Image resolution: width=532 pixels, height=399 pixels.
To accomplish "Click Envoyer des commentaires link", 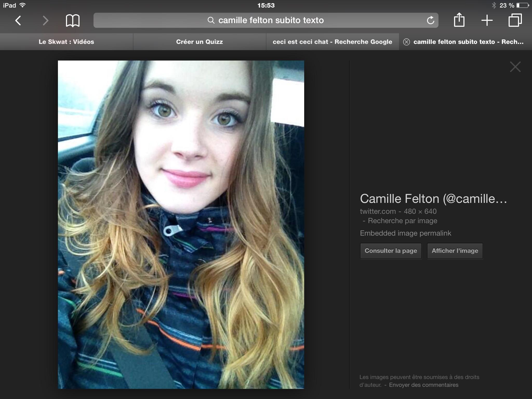I will click(423, 385).
